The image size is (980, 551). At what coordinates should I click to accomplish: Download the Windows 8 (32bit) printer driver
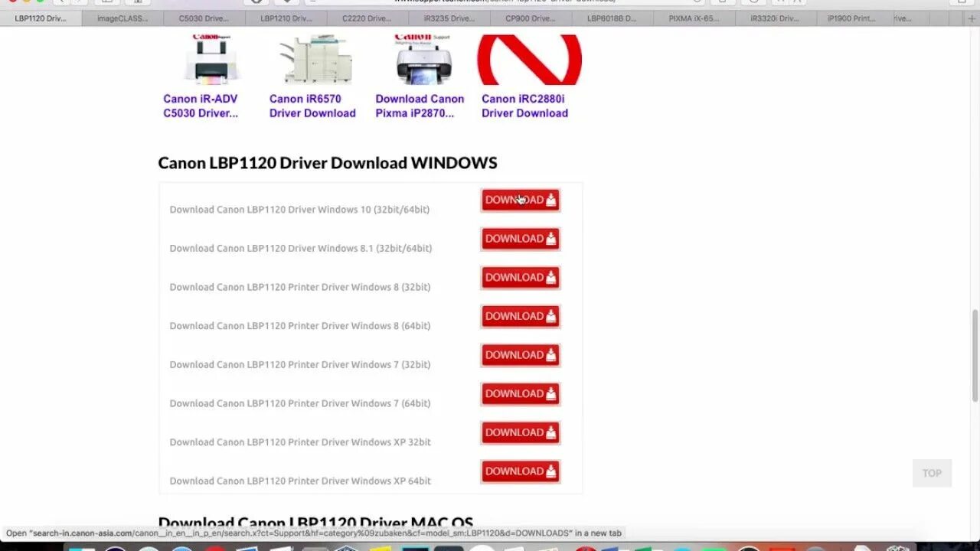[521, 278]
